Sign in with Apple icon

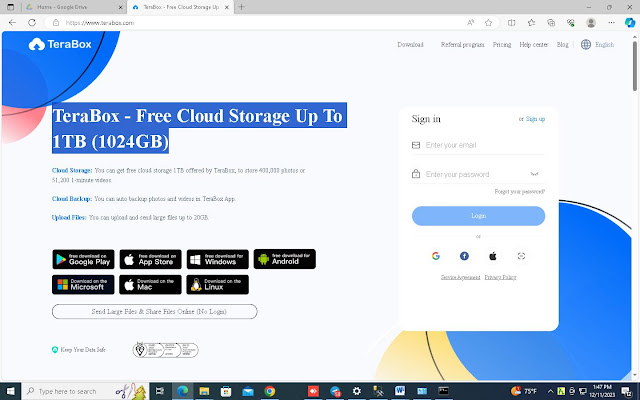tap(493, 256)
